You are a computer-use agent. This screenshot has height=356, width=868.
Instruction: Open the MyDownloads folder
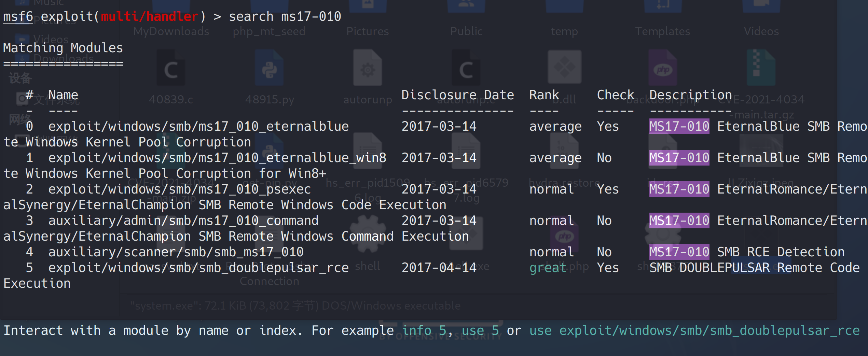click(x=171, y=31)
